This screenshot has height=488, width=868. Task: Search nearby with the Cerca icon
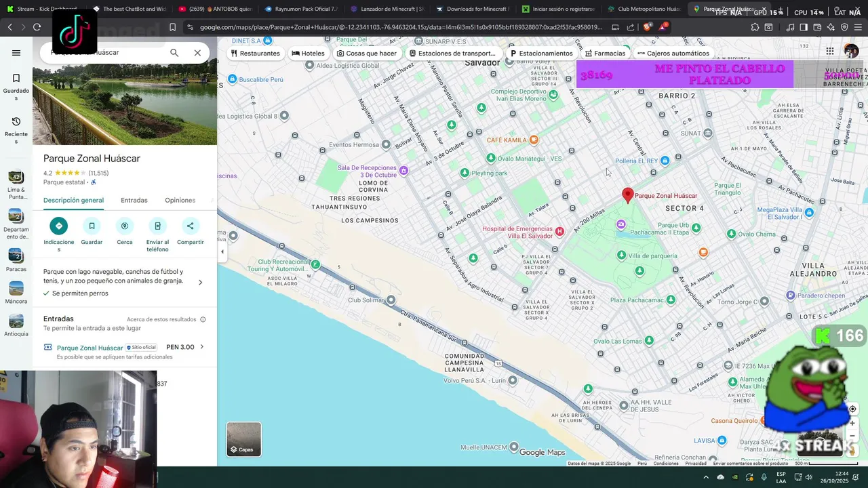125,226
